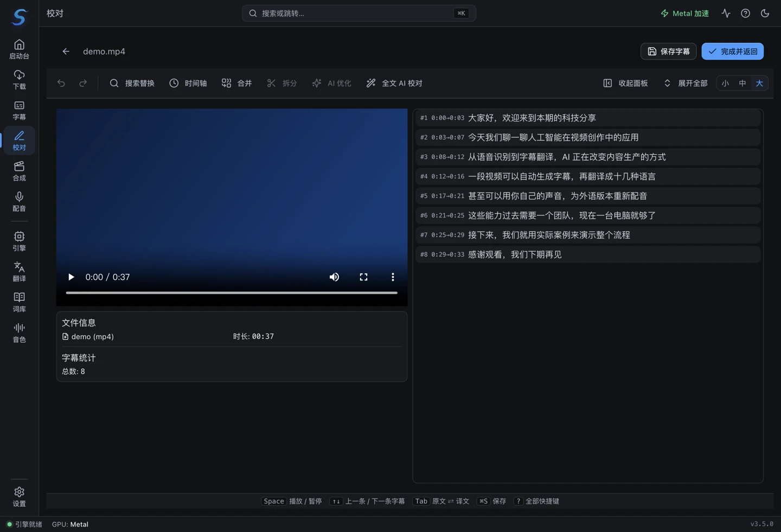Play the video with the play button
Screen dimensions: 781x532
tap(71, 277)
